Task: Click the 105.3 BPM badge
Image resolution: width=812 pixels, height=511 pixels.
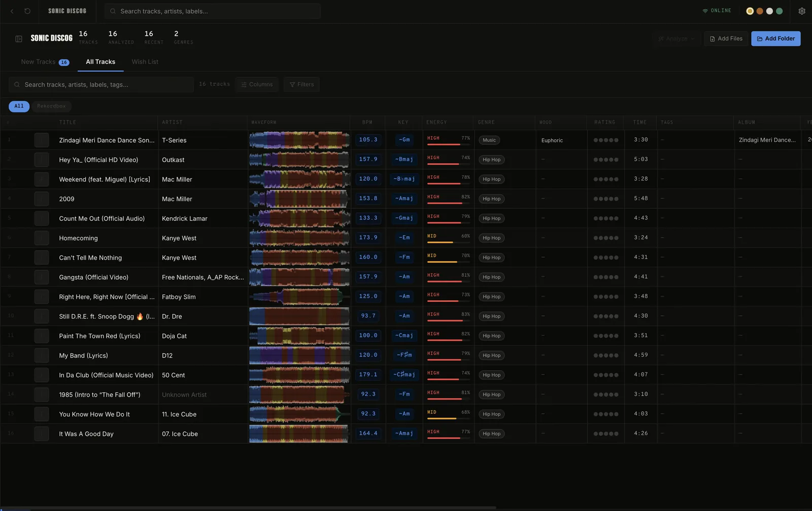Action: click(368, 140)
